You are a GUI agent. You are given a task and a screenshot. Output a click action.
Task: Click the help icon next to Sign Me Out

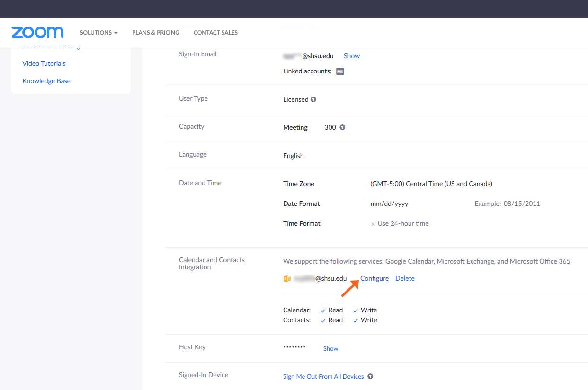[x=370, y=376]
